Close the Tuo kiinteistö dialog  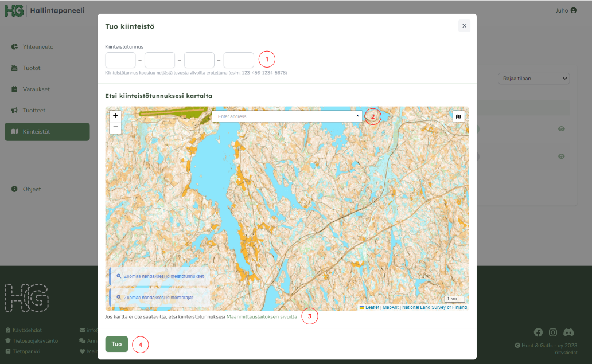465,26
